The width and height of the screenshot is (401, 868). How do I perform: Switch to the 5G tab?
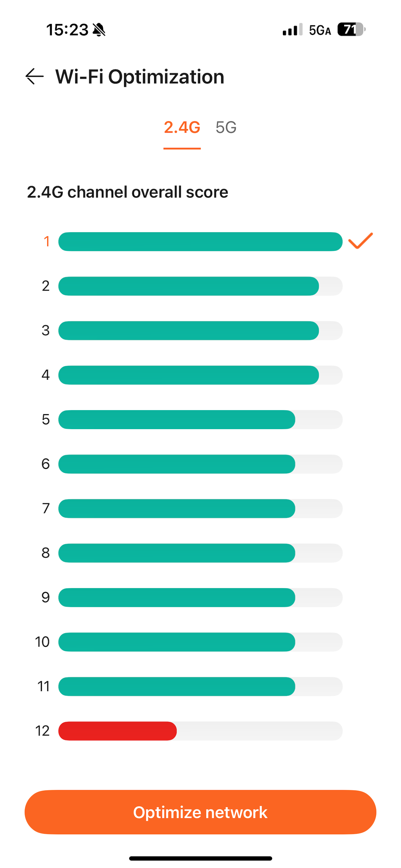click(226, 127)
